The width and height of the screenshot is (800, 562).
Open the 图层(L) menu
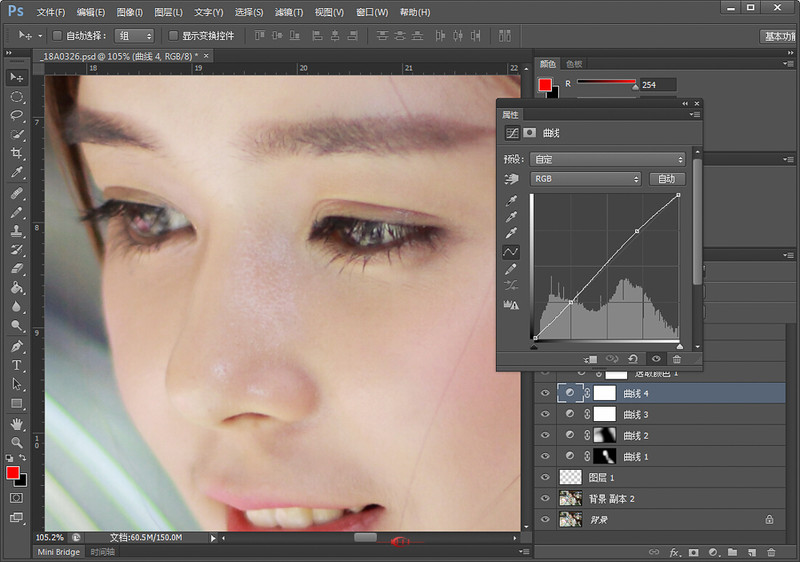tap(168, 12)
